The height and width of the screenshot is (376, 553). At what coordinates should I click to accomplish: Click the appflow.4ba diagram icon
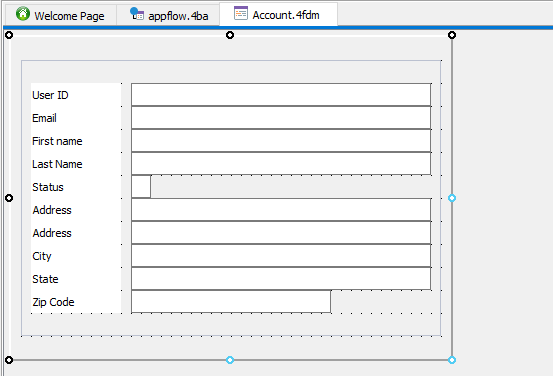137,14
